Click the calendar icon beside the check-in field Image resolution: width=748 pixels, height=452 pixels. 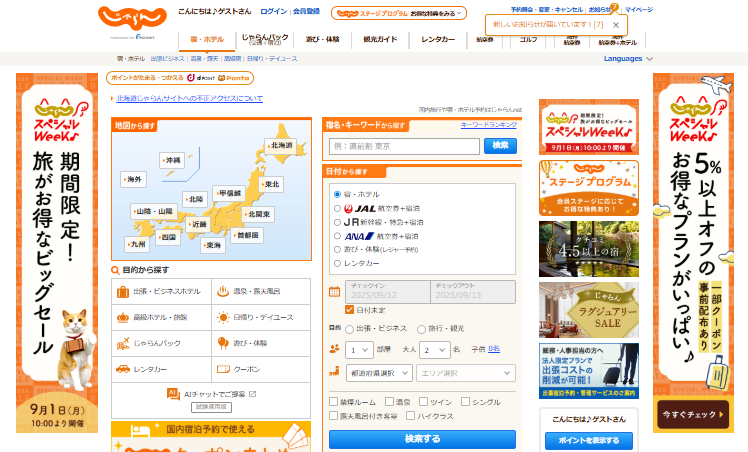coord(335,292)
